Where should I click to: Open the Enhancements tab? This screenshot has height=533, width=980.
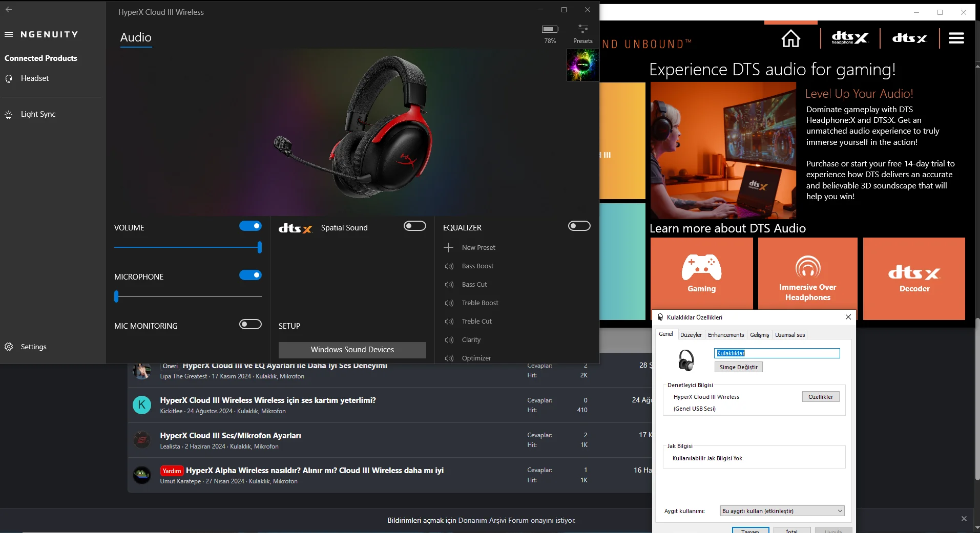point(726,335)
